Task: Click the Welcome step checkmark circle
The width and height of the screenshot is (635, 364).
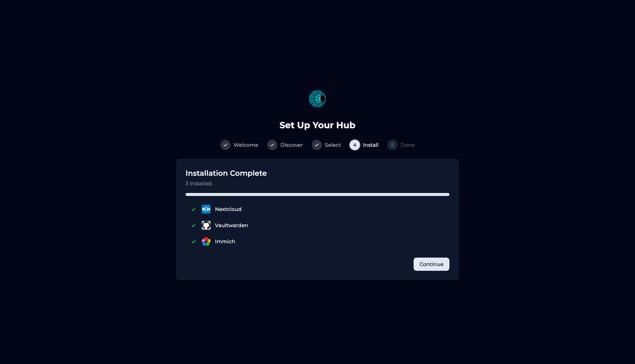Action: click(x=225, y=145)
